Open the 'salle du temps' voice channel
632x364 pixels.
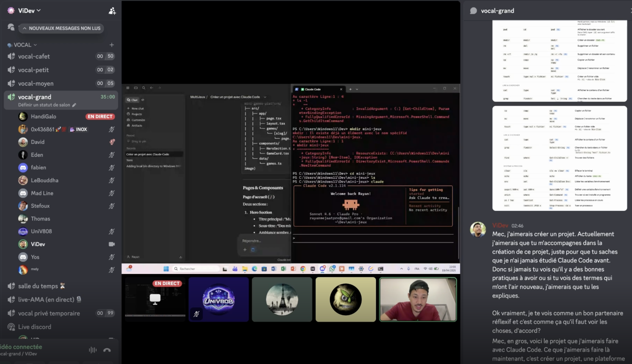coord(61,286)
